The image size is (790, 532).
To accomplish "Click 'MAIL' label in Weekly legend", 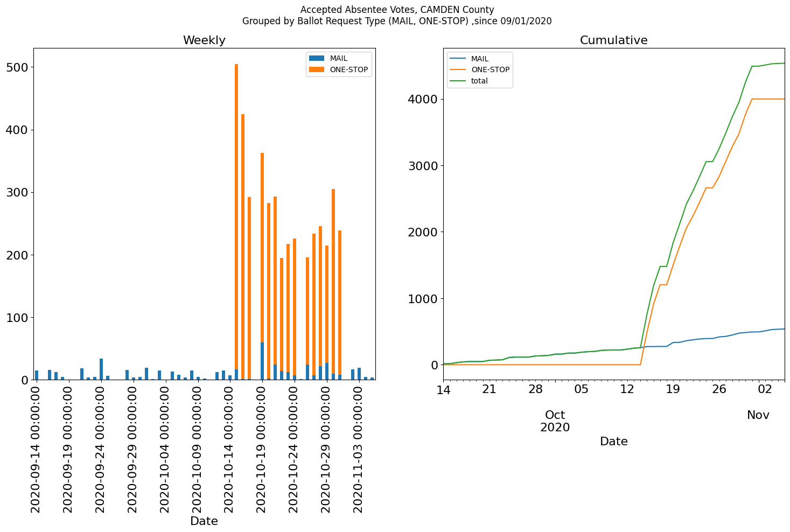I will tap(339, 59).
